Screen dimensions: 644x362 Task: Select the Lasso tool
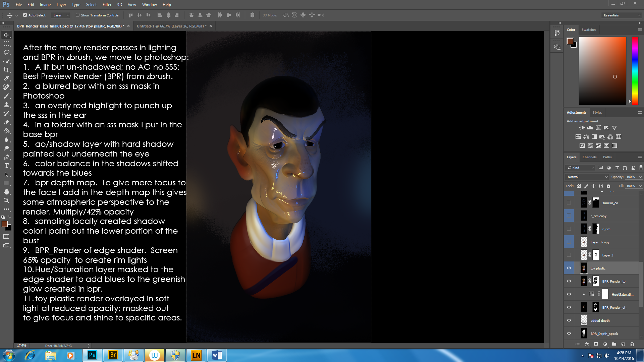(x=6, y=52)
